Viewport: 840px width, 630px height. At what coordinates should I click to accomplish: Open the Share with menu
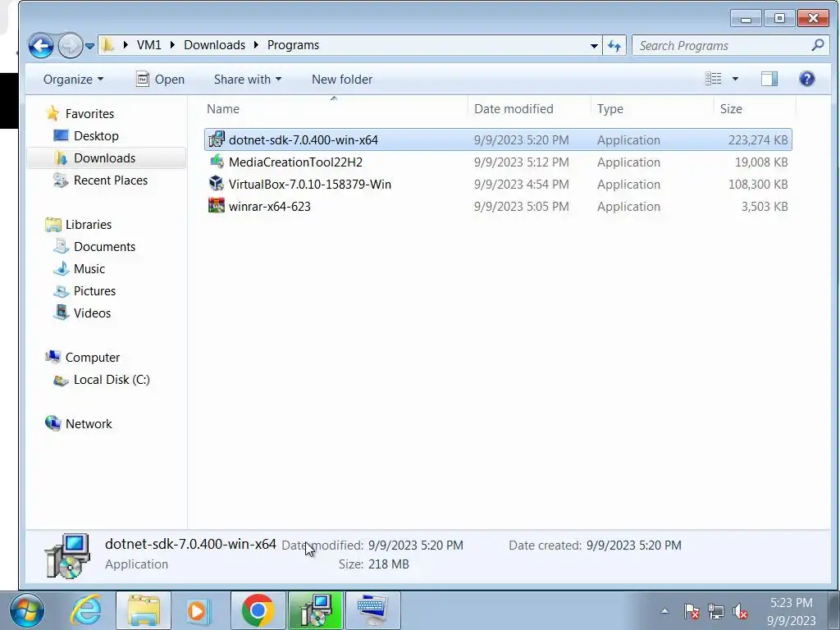[248, 80]
